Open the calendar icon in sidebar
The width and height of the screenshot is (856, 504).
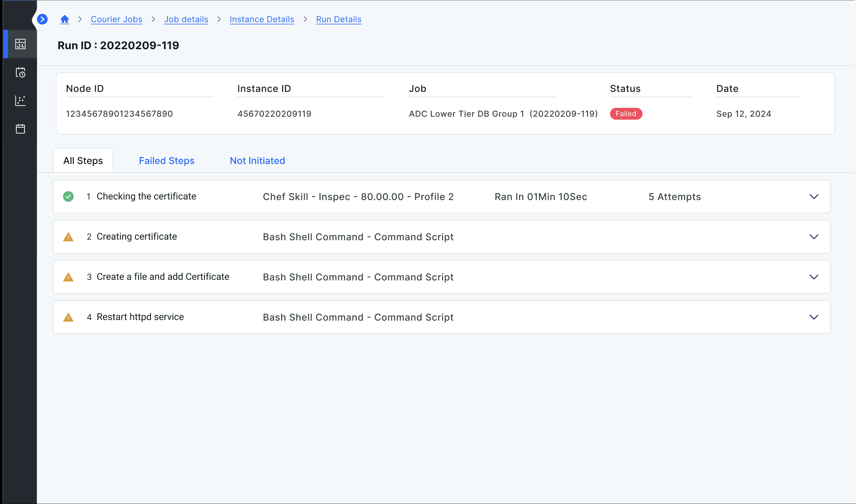point(20,129)
